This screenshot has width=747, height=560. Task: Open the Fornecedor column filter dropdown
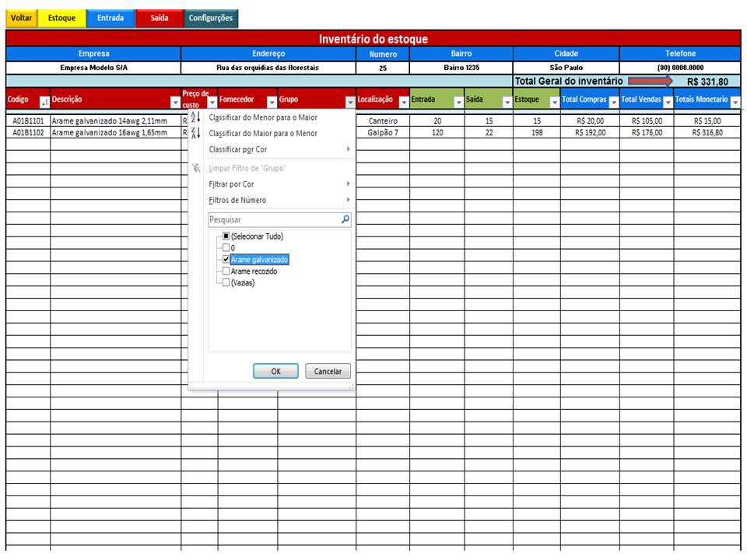point(272,103)
